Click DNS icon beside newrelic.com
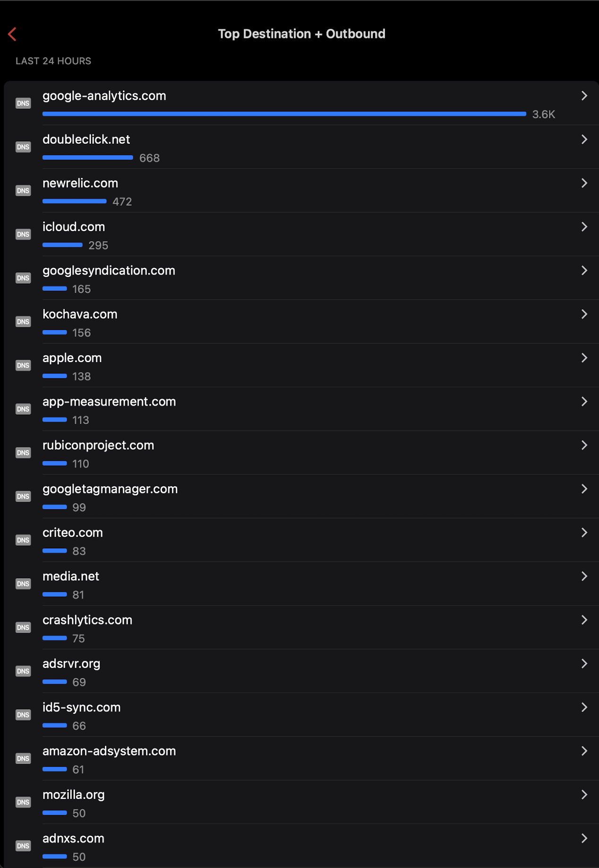Screen dimensions: 599x868 (x=23, y=191)
